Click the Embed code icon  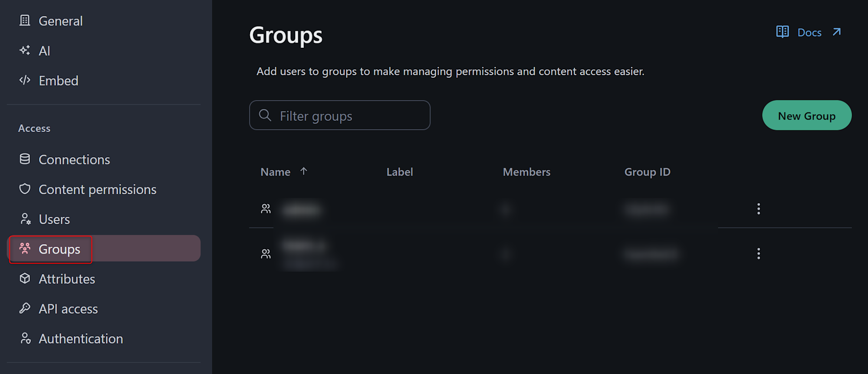[25, 80]
